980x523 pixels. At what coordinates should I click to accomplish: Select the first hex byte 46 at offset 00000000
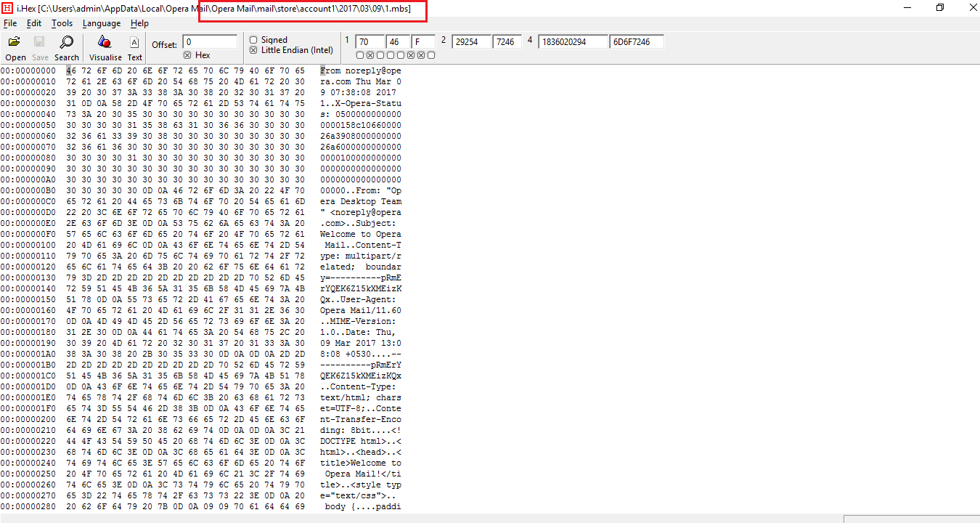click(x=71, y=70)
